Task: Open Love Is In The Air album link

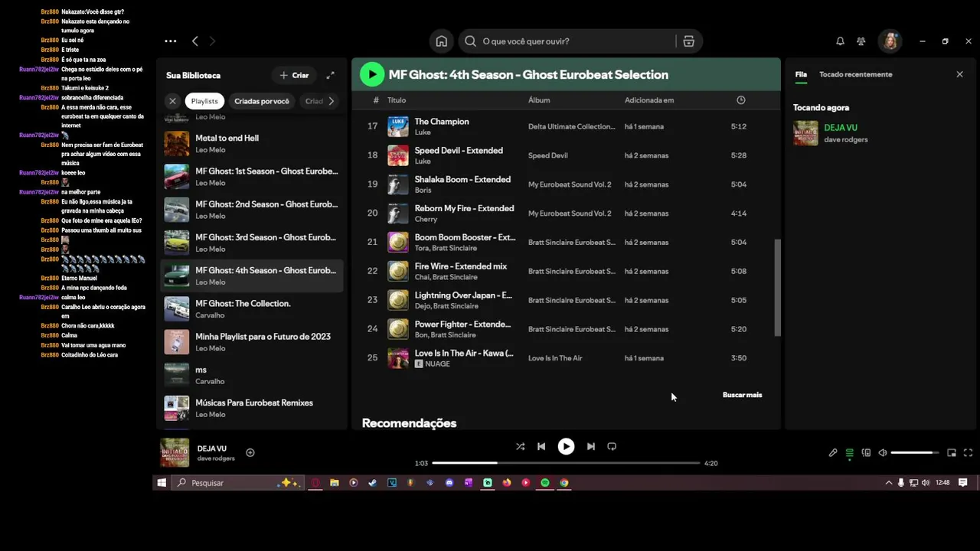Action: [555, 358]
